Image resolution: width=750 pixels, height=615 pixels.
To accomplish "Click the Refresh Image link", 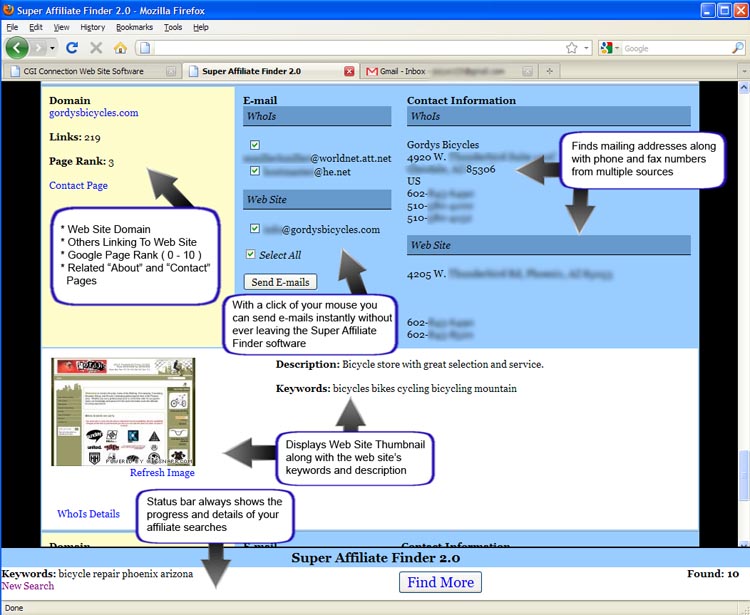I will click(162, 472).
